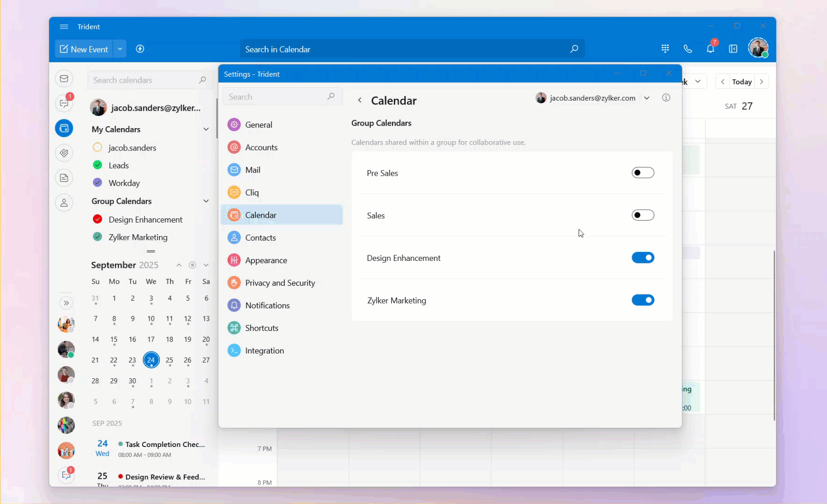Disable the Zylker Marketing calendar toggle

coord(643,300)
